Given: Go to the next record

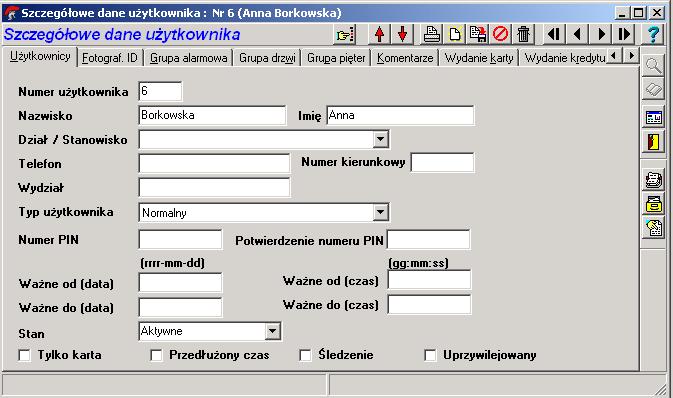Looking at the screenshot, I should click(601, 34).
